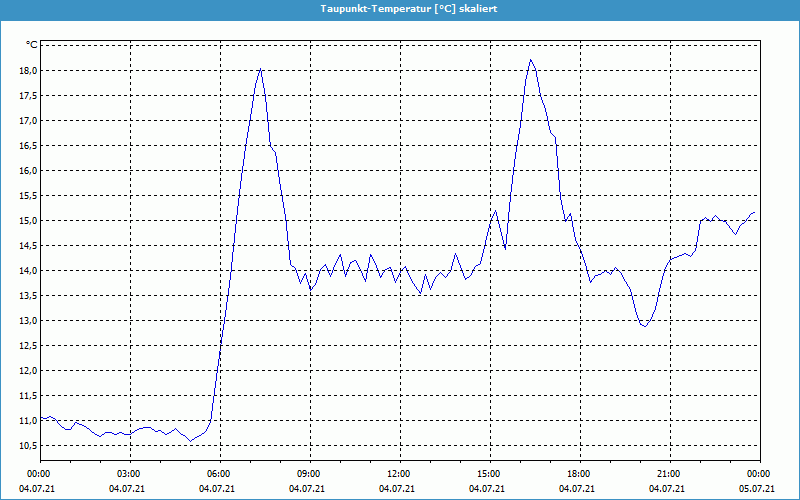Click the 13,0 y-axis tick label

click(27, 321)
